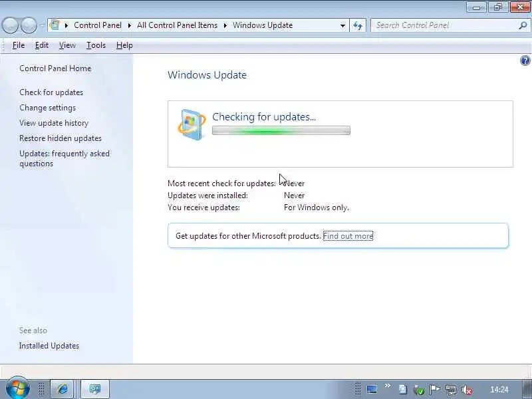The height and width of the screenshot is (399, 532).
Task: Click Check for updates link
Action: [51, 92]
